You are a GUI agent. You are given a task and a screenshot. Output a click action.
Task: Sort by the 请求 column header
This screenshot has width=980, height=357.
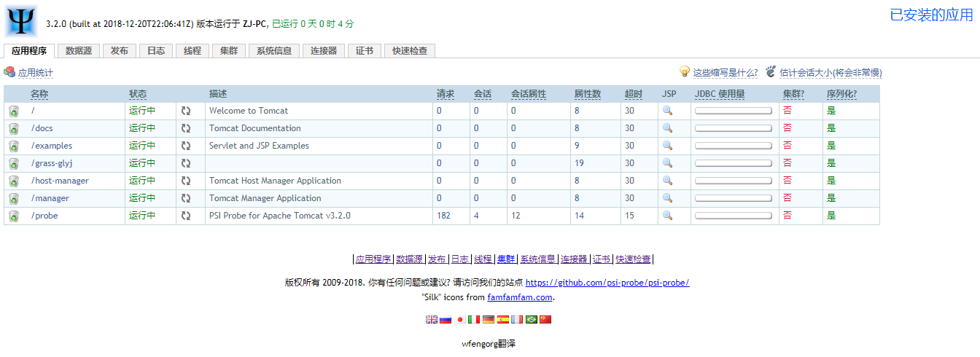click(x=446, y=94)
